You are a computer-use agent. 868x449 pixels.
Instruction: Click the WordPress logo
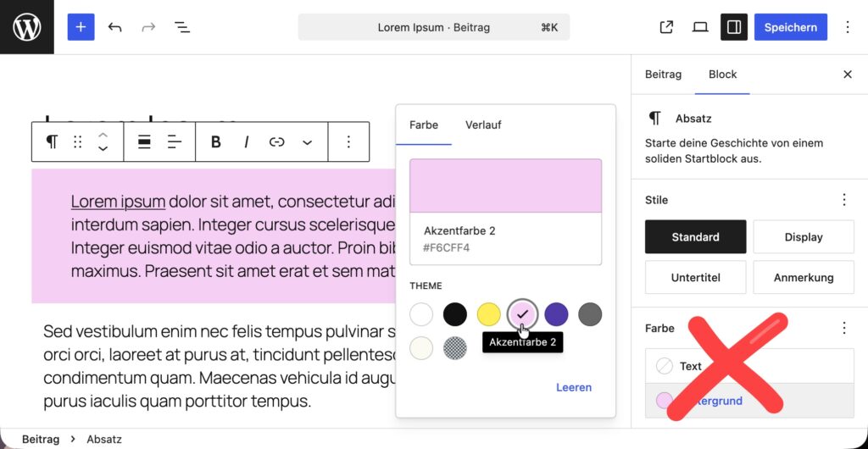pyautogui.click(x=27, y=27)
